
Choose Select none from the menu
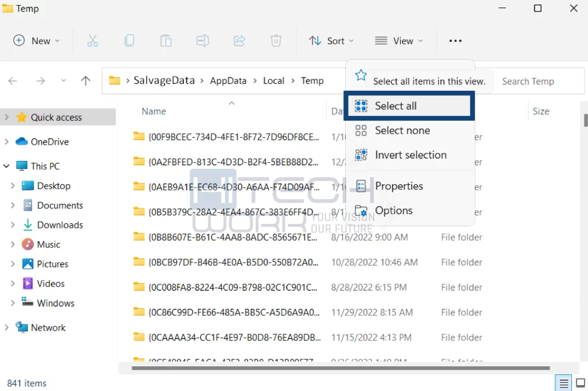coord(409,130)
